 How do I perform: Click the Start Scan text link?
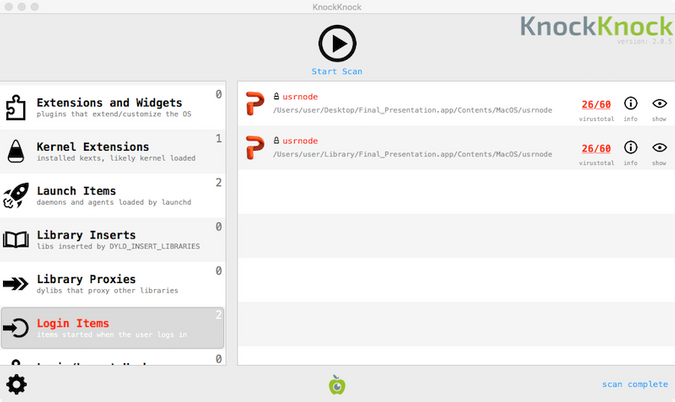click(x=337, y=71)
